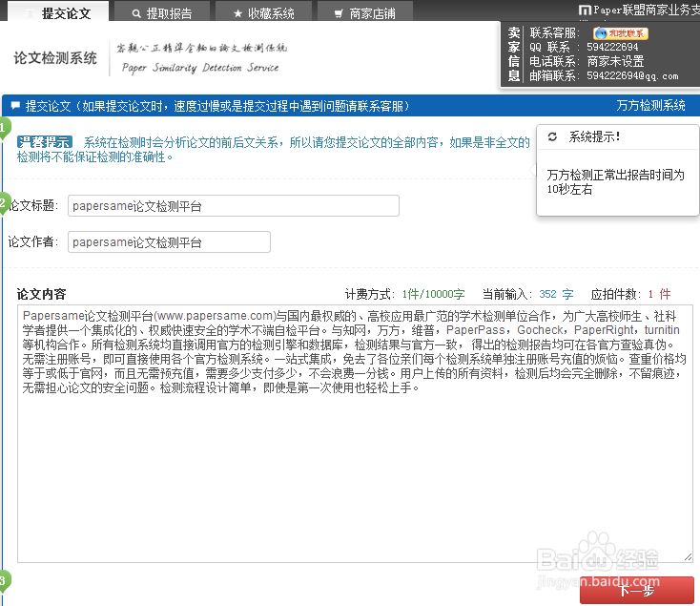Click the 和我联系 QQ contact button
This screenshot has height=606, width=700.
pyautogui.click(x=620, y=33)
